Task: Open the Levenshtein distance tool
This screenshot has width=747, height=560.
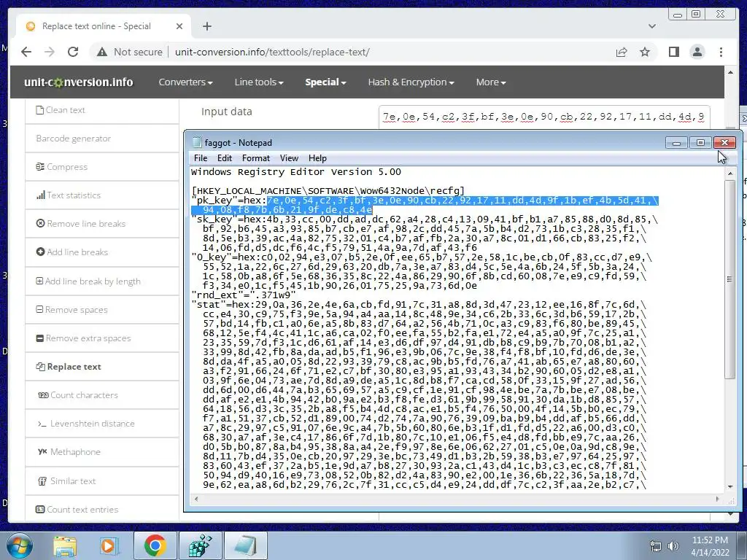Action: pos(102,424)
